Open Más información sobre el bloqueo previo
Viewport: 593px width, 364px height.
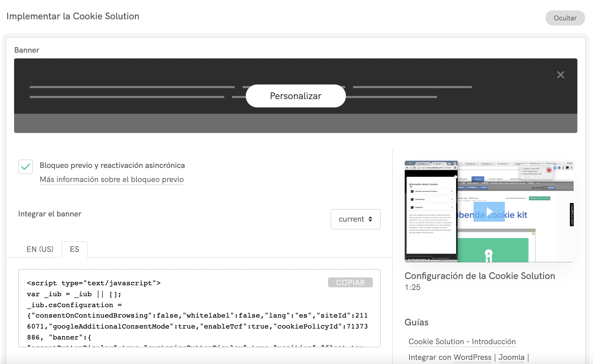[112, 179]
